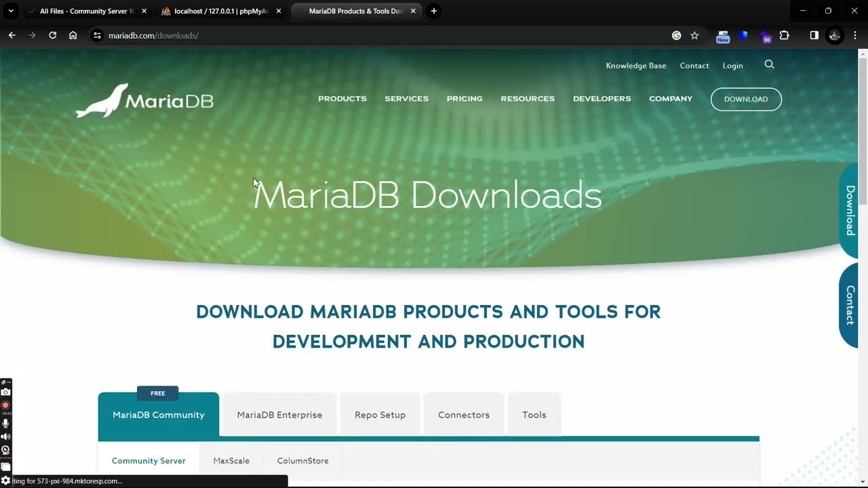The height and width of the screenshot is (488, 868).
Task: Toggle the recorder speaker sound
Action: [x=5, y=436]
